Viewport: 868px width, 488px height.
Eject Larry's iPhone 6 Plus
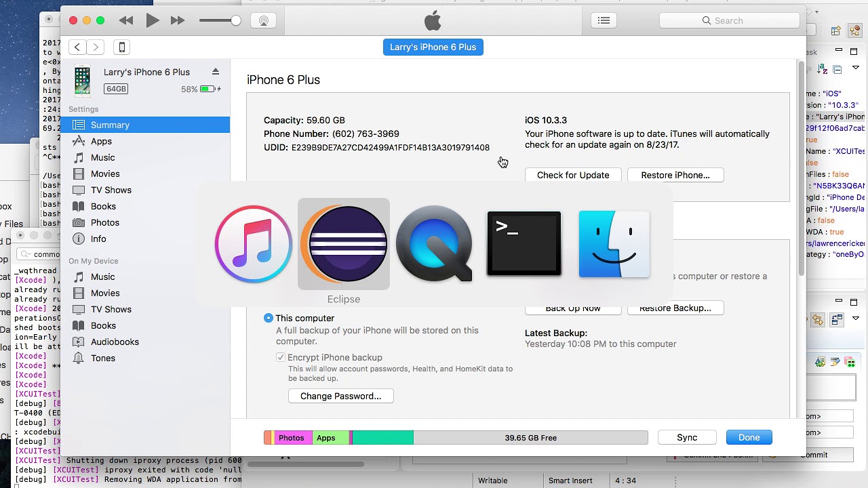click(x=216, y=72)
